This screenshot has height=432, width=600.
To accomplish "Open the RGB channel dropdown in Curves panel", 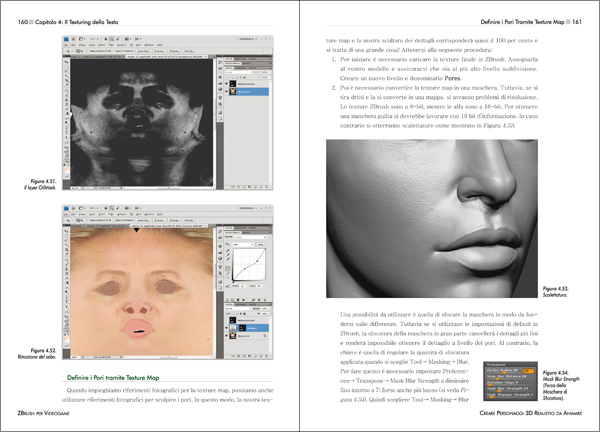I will [x=244, y=245].
